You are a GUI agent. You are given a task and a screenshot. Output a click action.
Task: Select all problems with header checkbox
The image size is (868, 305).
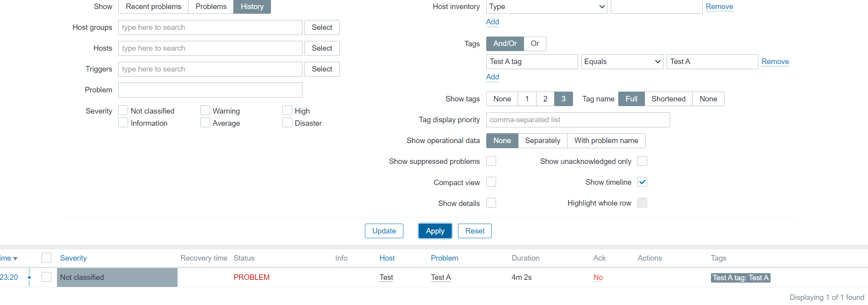[46, 258]
